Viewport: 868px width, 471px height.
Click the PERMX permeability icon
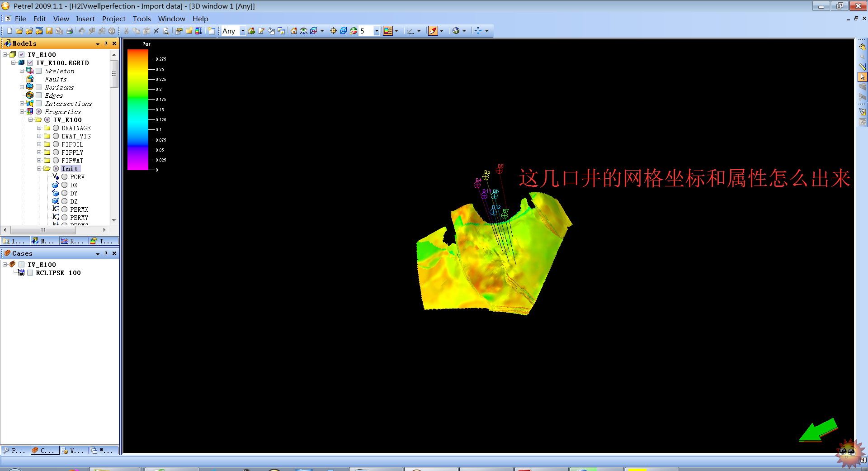[56, 209]
